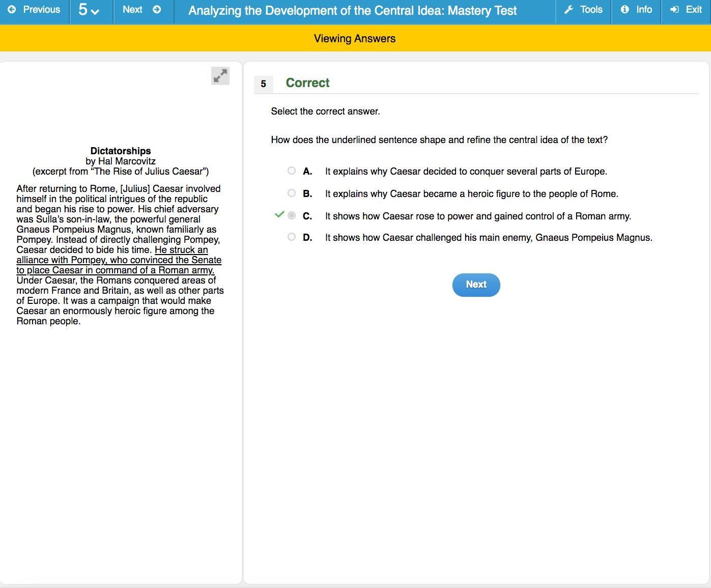Click the green checkmark beside answer C

[279, 214]
